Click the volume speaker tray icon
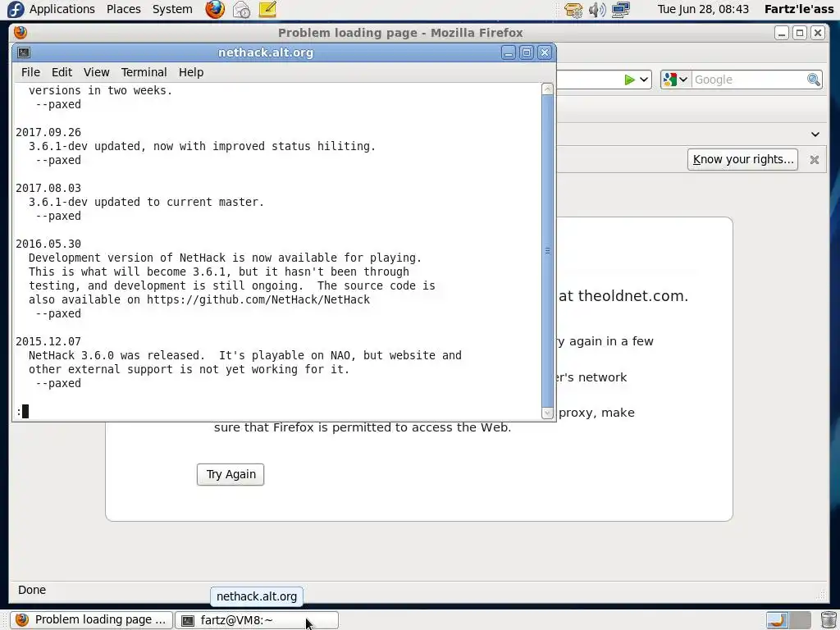This screenshot has height=630, width=840. (x=597, y=9)
